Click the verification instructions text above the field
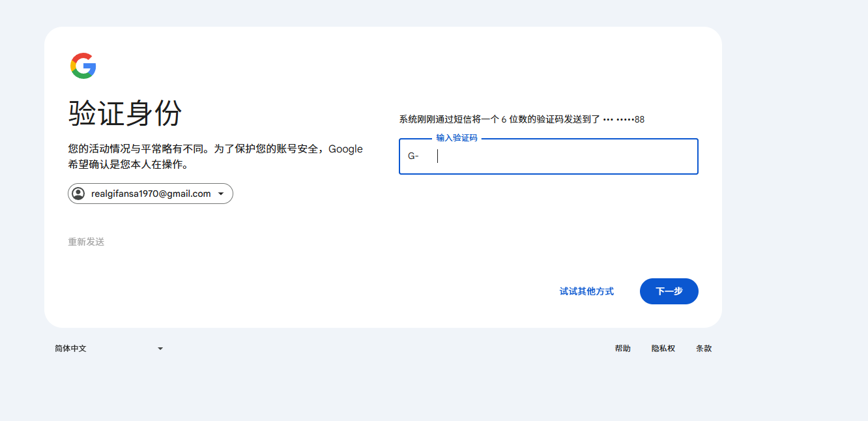 pyautogui.click(x=520, y=119)
